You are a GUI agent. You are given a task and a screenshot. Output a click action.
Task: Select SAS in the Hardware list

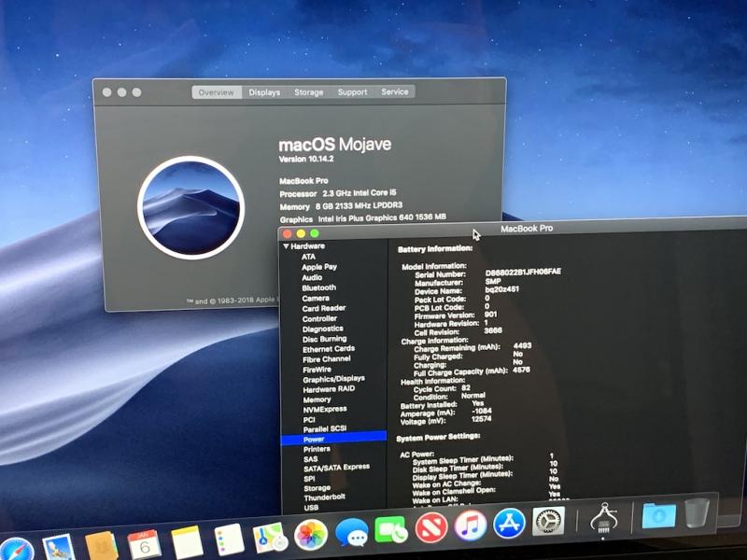pyautogui.click(x=311, y=459)
